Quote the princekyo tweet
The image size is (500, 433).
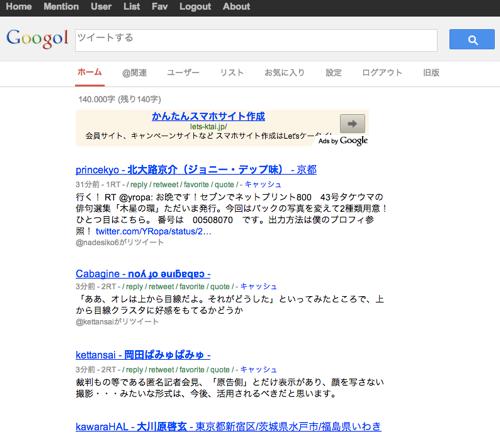[x=224, y=184]
